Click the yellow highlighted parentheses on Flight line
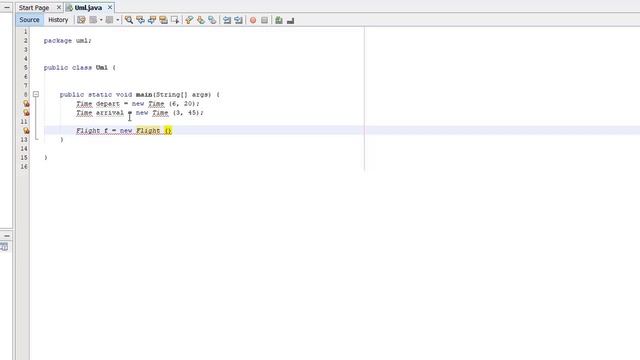Screen dimensions: 640x360 point(168,131)
